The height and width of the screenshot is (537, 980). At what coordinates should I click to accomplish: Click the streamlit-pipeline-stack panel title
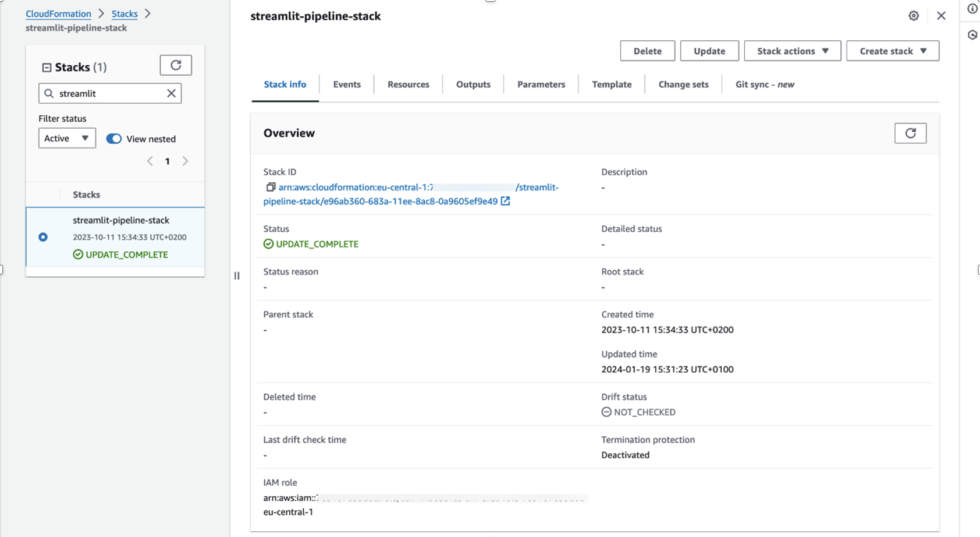click(315, 16)
